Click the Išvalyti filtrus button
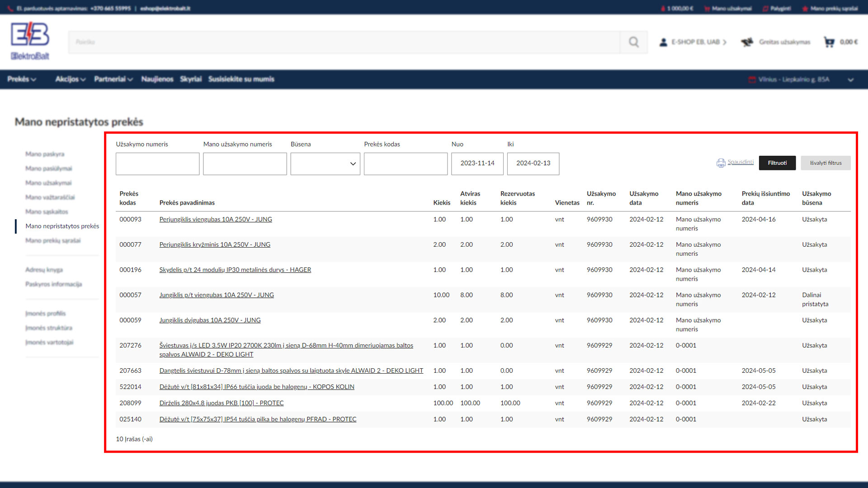 (825, 163)
